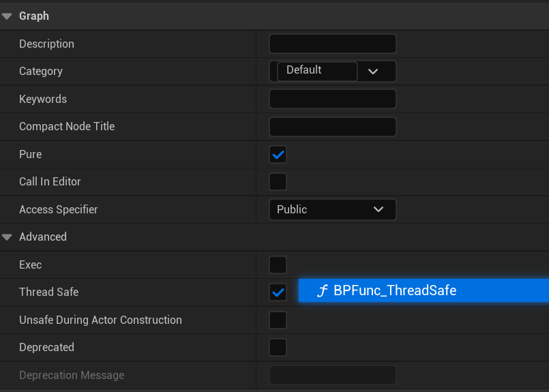Image resolution: width=549 pixels, height=392 pixels.
Task: Click the function icon beside BPFunc_ThreadSafe
Action: coord(322,291)
